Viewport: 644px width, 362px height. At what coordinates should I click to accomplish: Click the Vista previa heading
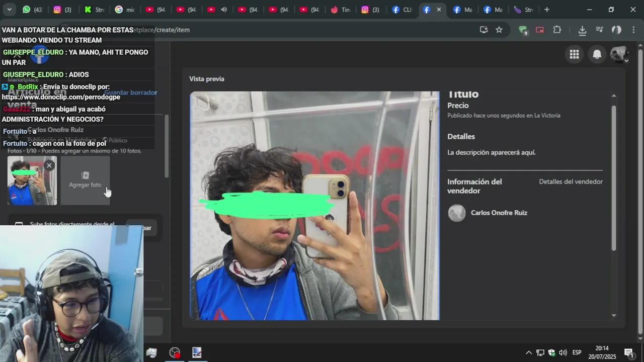(x=207, y=79)
